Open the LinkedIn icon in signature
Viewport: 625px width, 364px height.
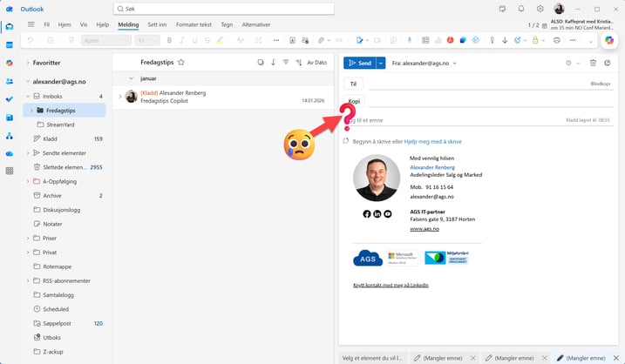[x=377, y=214]
